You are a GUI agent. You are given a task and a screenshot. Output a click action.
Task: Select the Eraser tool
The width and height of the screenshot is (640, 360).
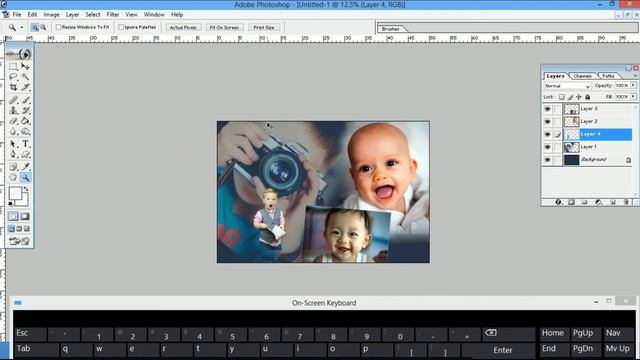point(13,121)
